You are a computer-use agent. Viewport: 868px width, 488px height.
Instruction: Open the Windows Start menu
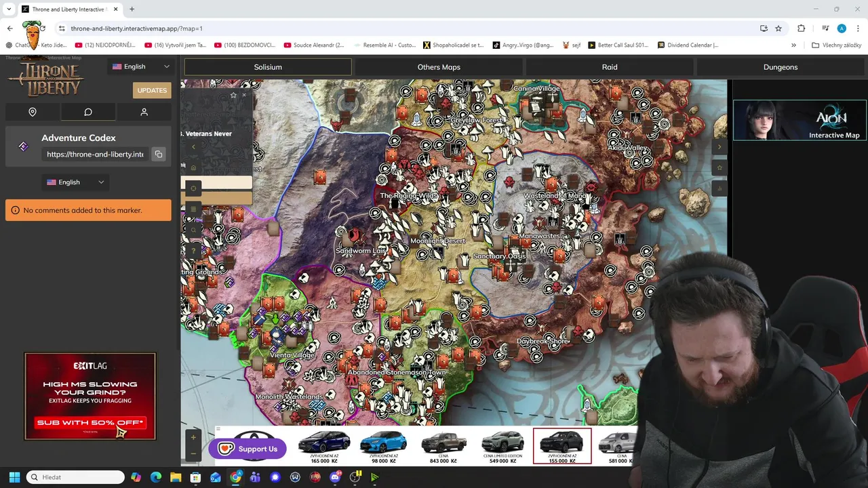14,477
